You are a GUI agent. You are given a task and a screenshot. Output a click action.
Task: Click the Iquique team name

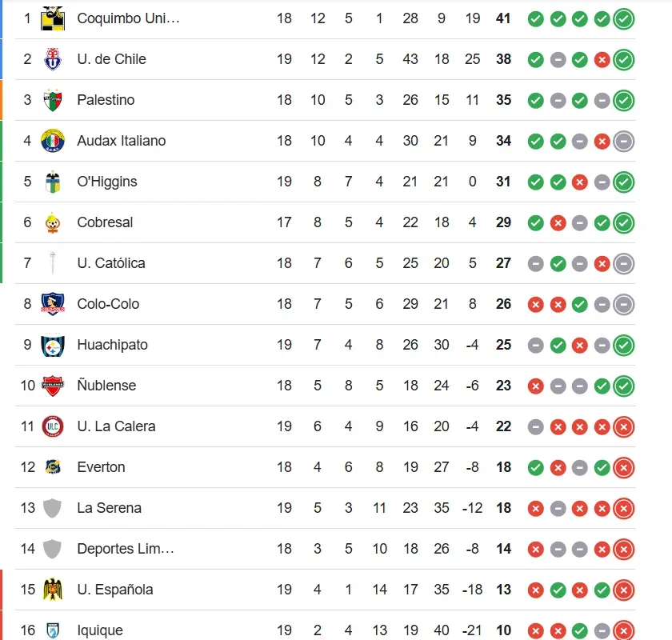[100, 630]
